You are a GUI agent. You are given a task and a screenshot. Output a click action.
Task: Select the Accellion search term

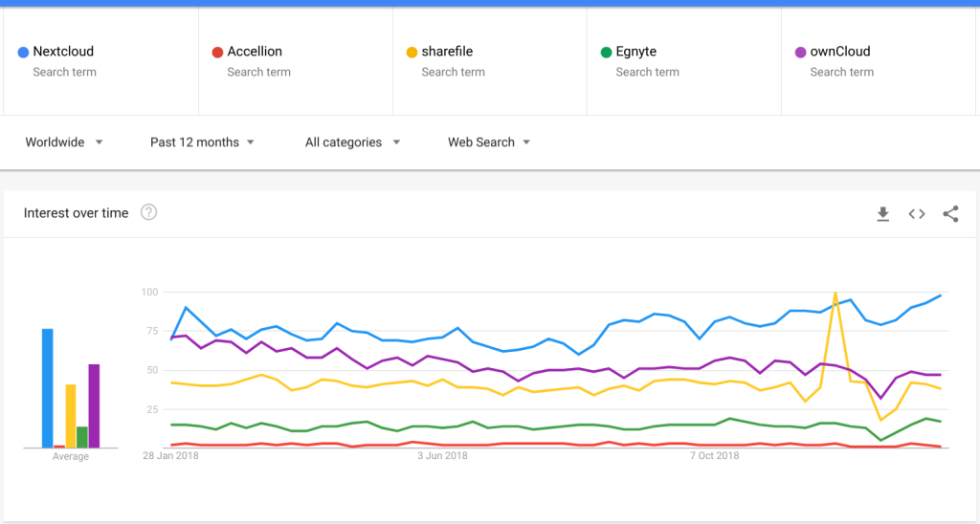(255, 52)
